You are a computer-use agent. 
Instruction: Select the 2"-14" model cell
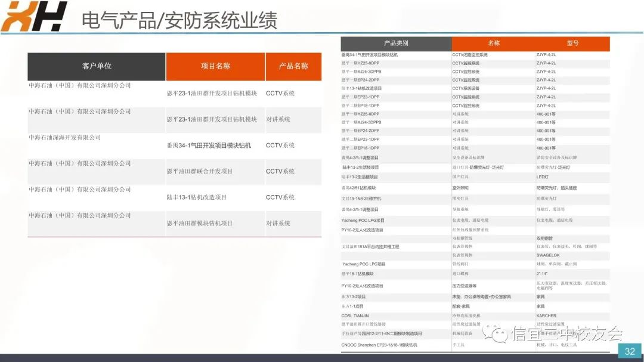tap(541, 274)
